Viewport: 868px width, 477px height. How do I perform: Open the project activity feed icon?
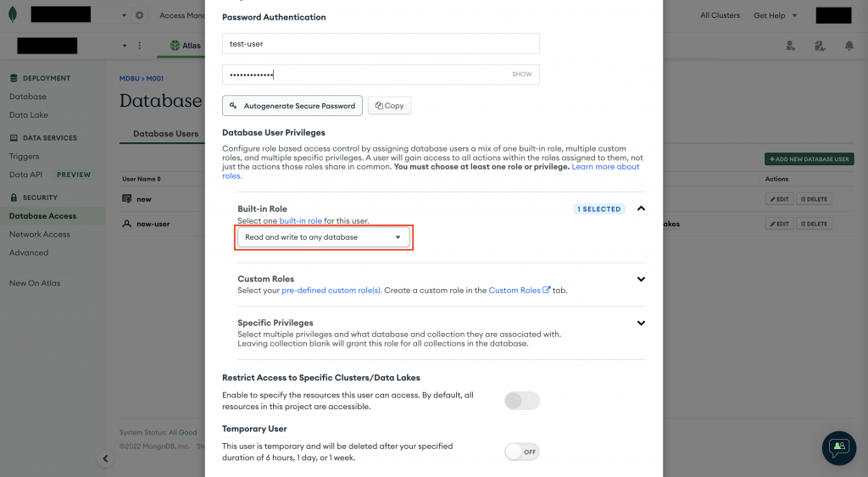point(819,46)
